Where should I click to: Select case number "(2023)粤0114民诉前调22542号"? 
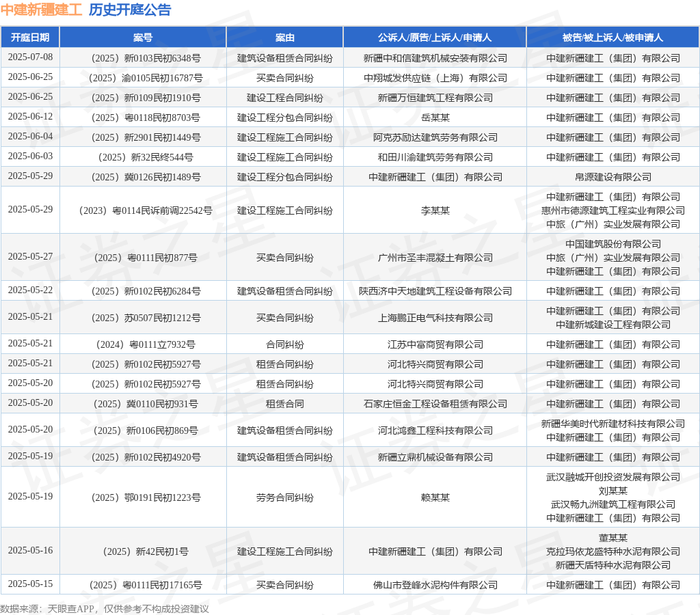[x=143, y=210]
